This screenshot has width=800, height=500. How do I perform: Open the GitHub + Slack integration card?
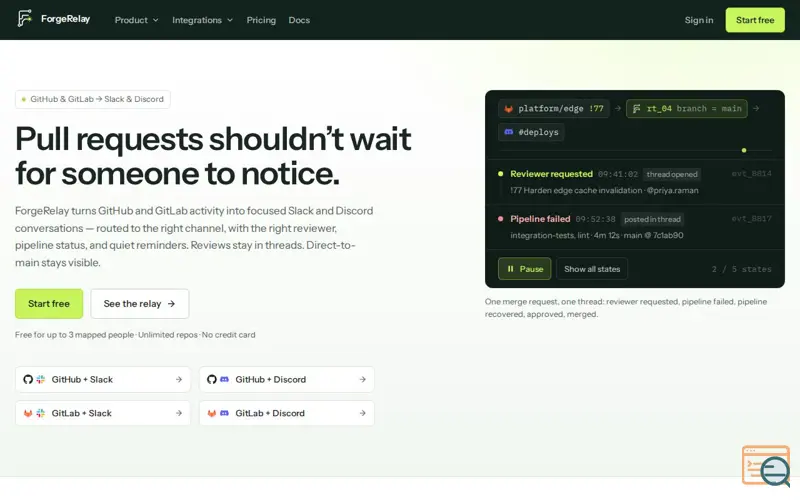coord(103,380)
